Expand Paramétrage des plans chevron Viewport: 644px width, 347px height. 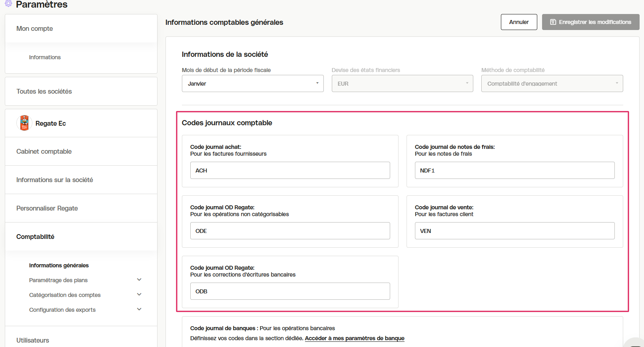(x=139, y=280)
